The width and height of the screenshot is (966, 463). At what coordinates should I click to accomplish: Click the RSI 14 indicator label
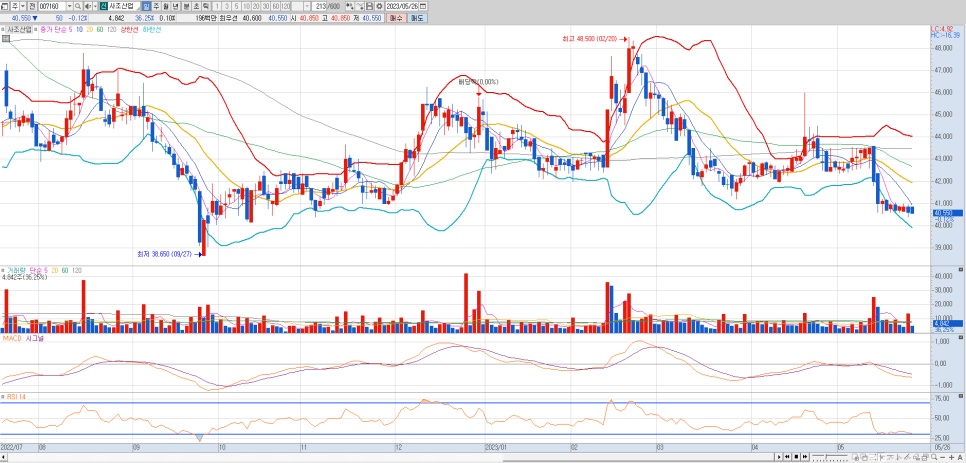15,397
